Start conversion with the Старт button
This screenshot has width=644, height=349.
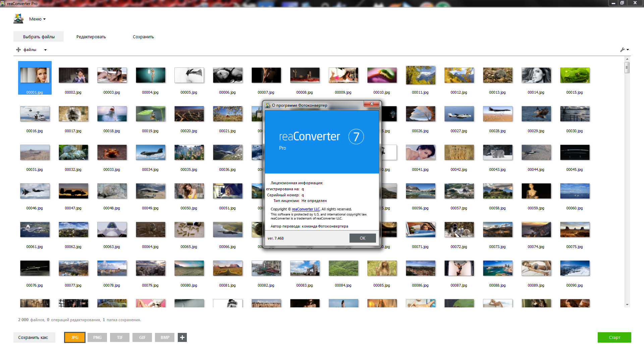click(614, 338)
